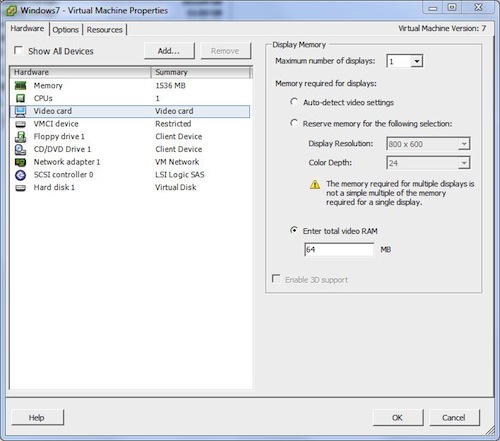Select the VMCI device row label
This screenshot has height=441, width=500.
[56, 124]
